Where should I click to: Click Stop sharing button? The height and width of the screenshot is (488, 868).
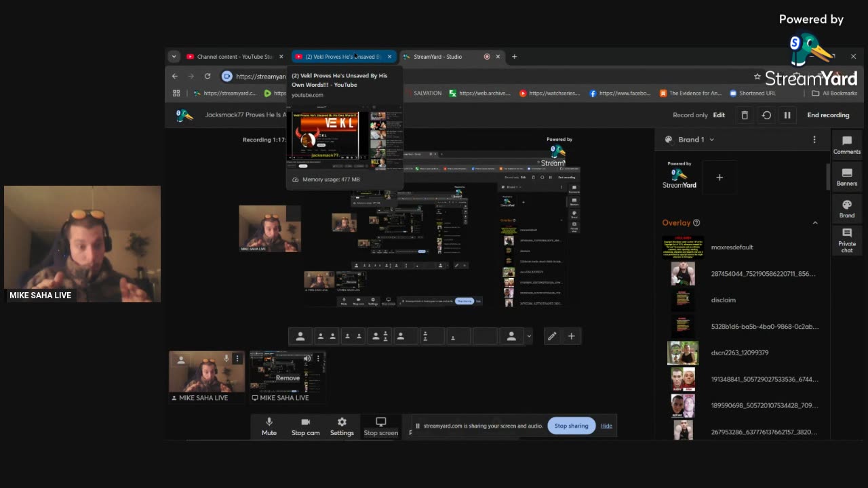coord(571,426)
